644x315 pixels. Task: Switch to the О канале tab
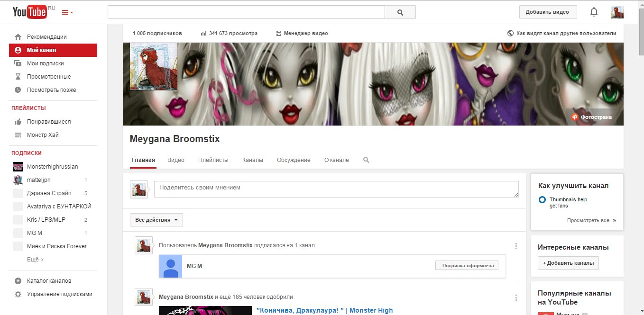tap(336, 160)
